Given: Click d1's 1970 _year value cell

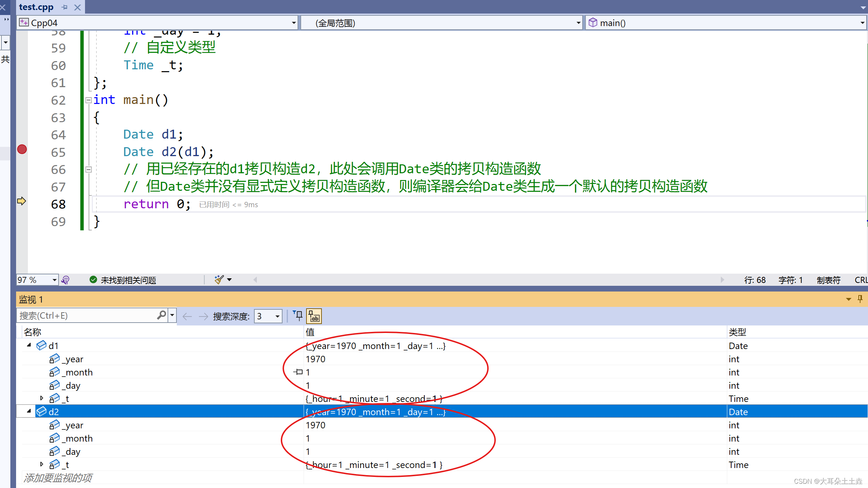Looking at the screenshot, I should click(316, 359).
